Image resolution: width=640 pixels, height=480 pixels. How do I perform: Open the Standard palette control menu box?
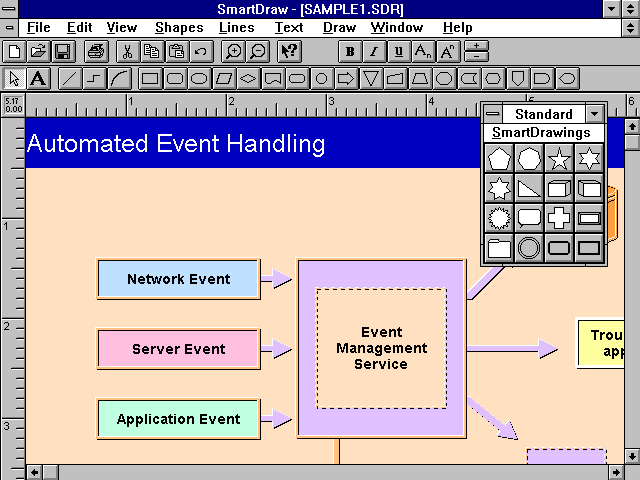pyautogui.click(x=493, y=114)
